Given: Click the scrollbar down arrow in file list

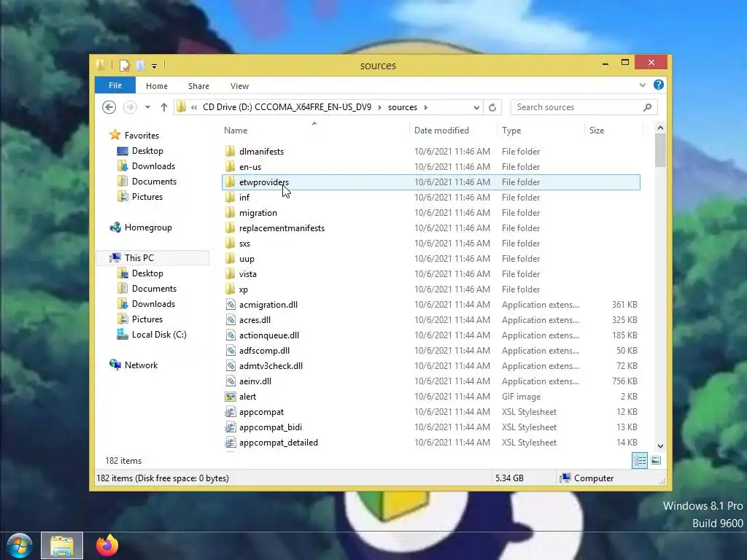Looking at the screenshot, I should 660,446.
